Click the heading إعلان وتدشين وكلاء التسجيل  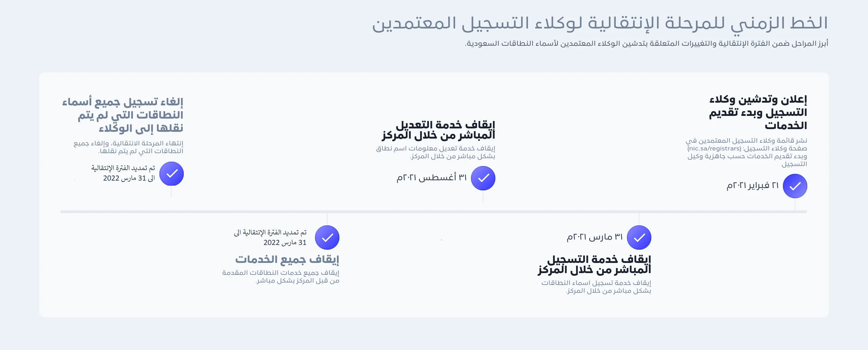click(758, 112)
